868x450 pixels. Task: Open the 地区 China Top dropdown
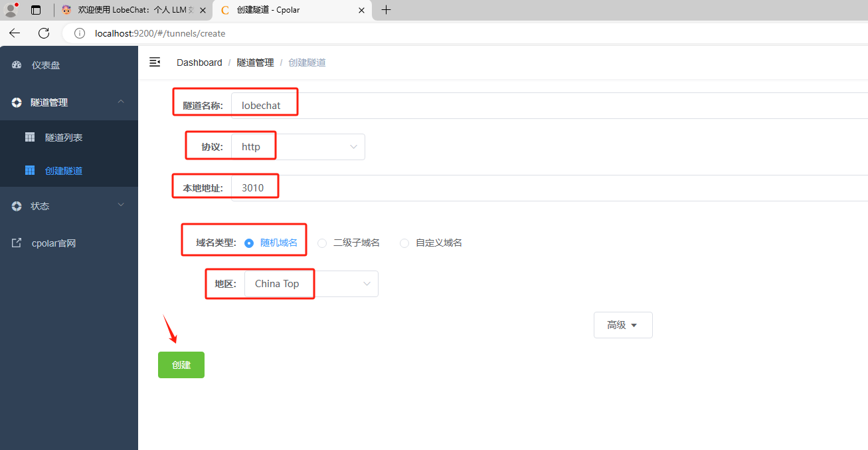311,284
